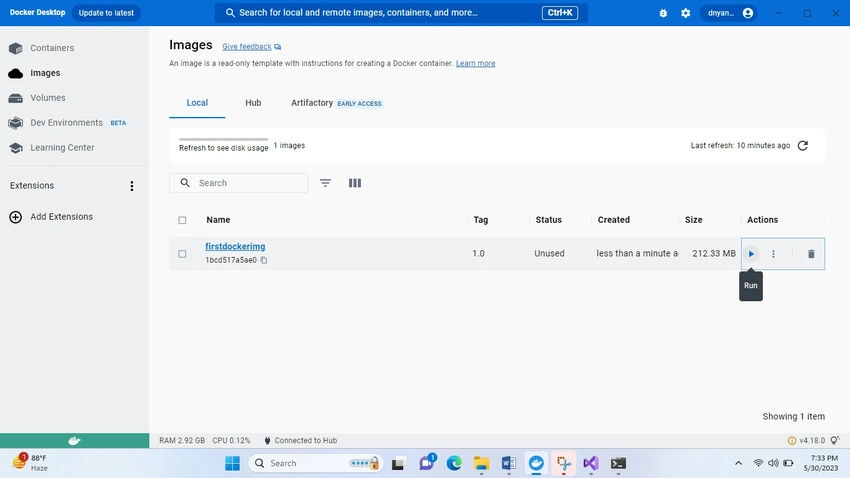Switch to the Hub tab
The image size is (850, 478).
[253, 103]
